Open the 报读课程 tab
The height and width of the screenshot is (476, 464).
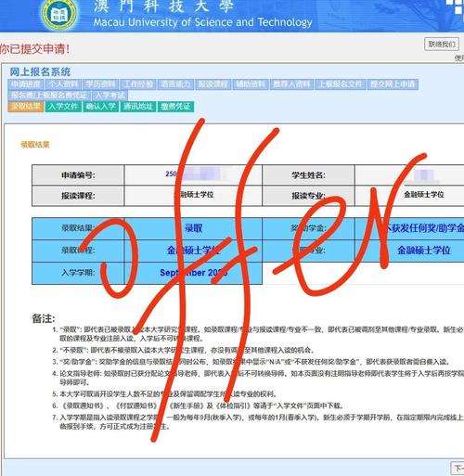213,84
